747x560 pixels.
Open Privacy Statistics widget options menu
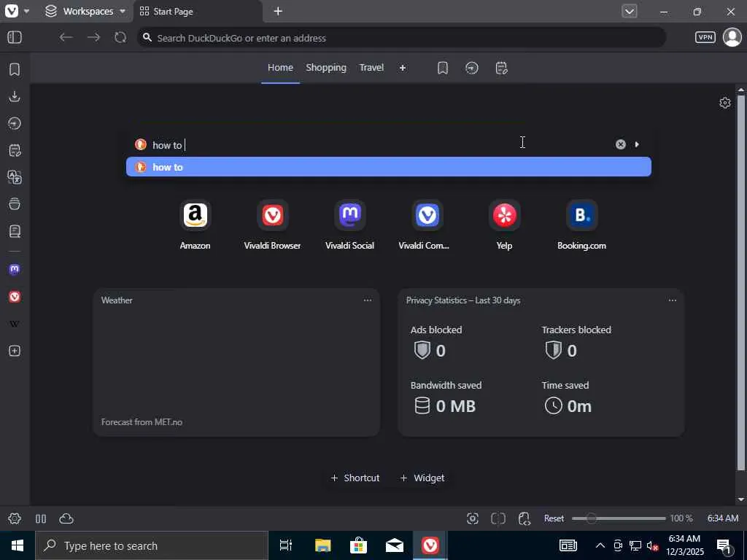coord(672,300)
